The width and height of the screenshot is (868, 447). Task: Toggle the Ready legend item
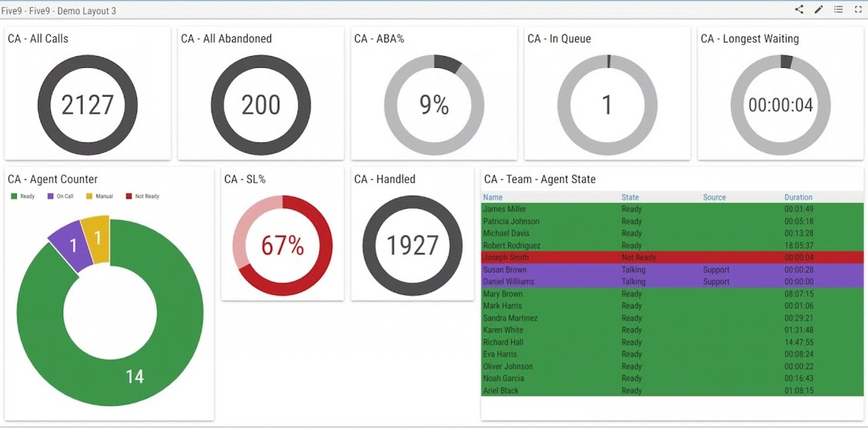coord(23,196)
